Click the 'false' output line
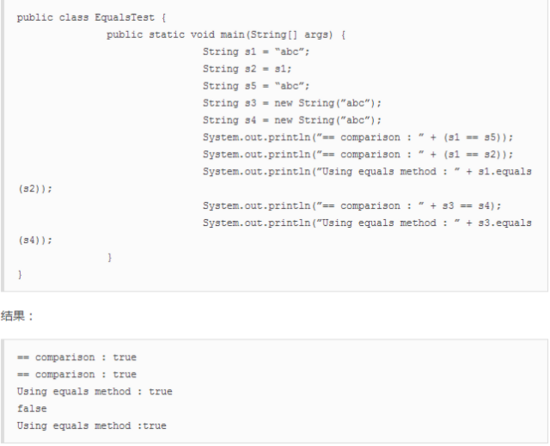The image size is (550, 446). (x=32, y=409)
